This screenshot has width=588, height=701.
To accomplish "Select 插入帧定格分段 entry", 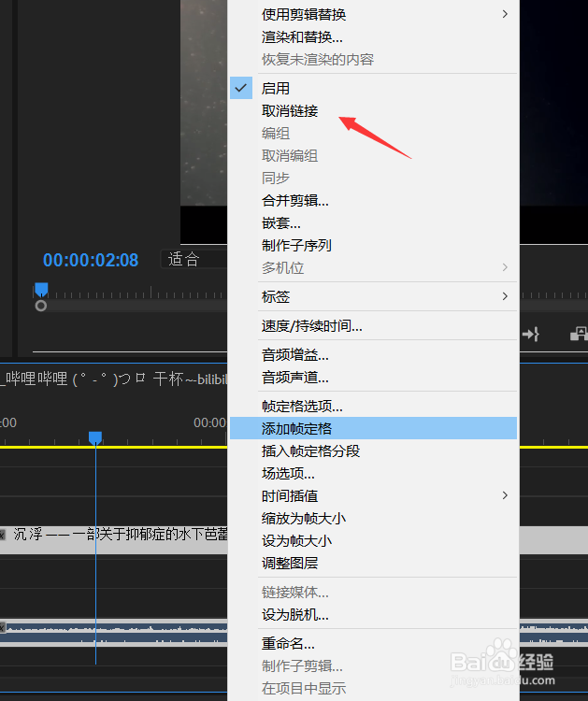I will 373,451.
